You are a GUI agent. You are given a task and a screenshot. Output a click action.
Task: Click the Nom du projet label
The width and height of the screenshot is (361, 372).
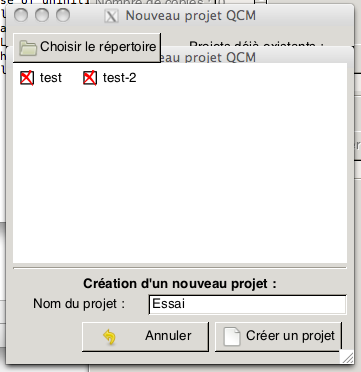pos(79,304)
